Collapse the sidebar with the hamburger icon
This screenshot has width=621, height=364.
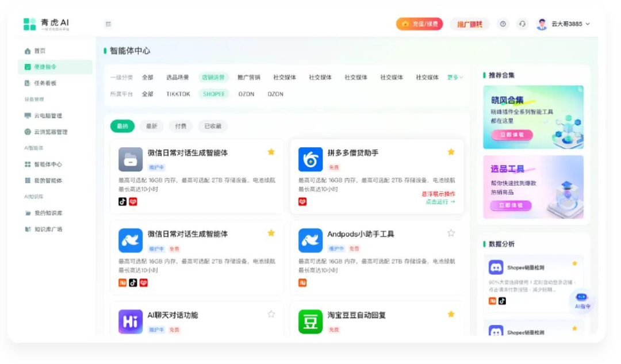(108, 24)
